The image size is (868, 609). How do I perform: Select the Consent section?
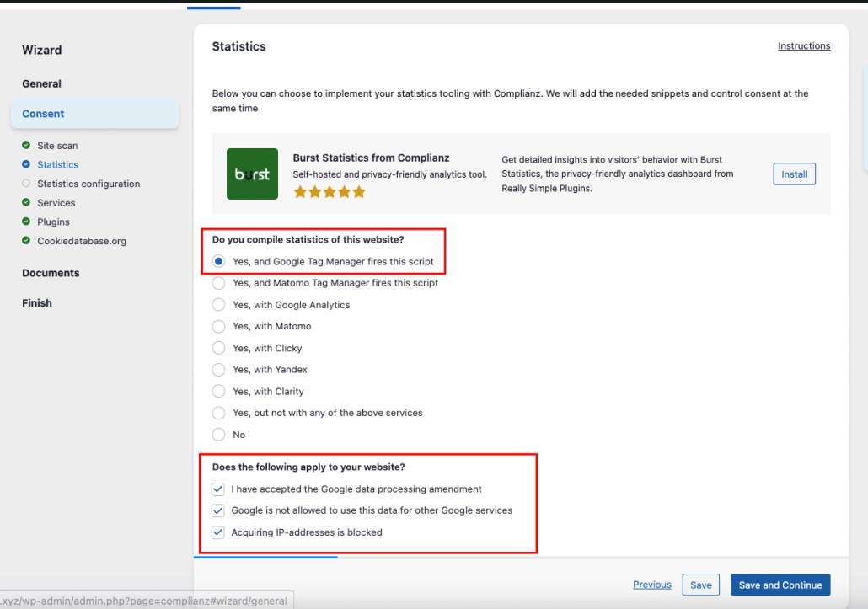46,113
